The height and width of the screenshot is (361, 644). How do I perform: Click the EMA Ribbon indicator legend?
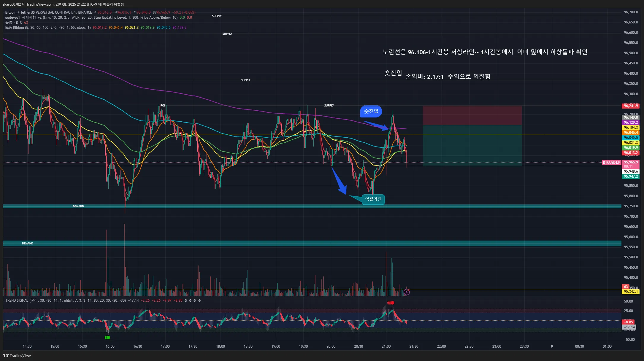pyautogui.click(x=48, y=28)
